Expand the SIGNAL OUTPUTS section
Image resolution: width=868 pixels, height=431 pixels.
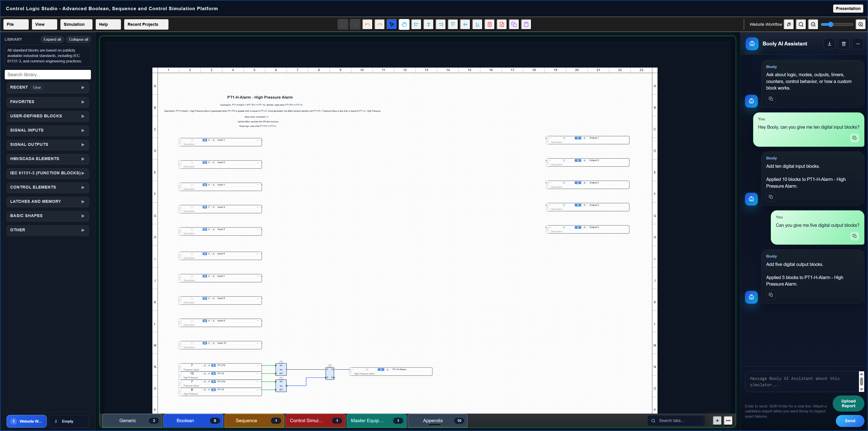[47, 144]
